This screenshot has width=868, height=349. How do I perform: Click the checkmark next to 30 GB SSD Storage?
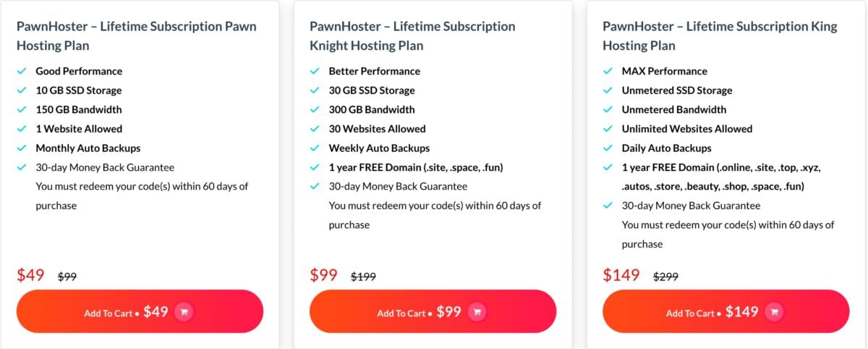click(315, 91)
